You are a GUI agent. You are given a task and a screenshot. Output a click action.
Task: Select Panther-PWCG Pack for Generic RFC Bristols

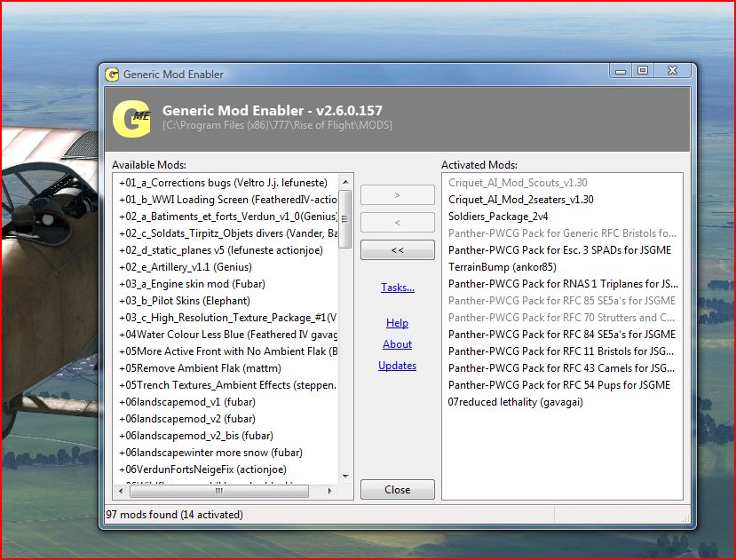562,233
